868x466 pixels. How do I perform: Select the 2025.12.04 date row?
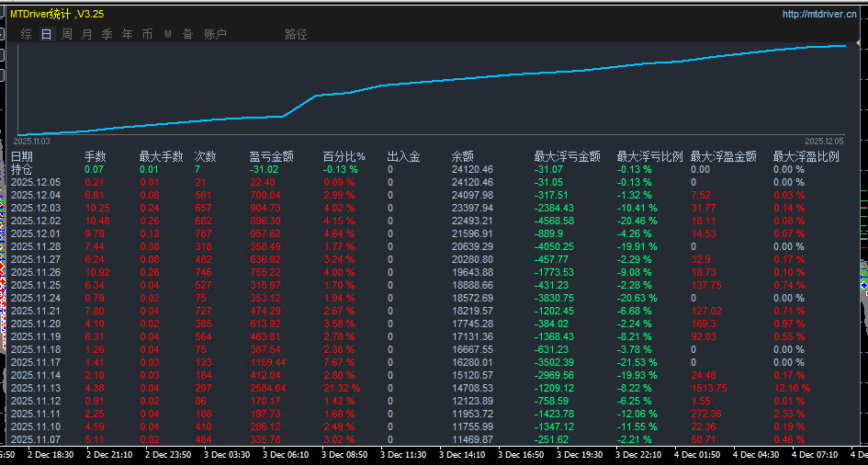pos(36,195)
